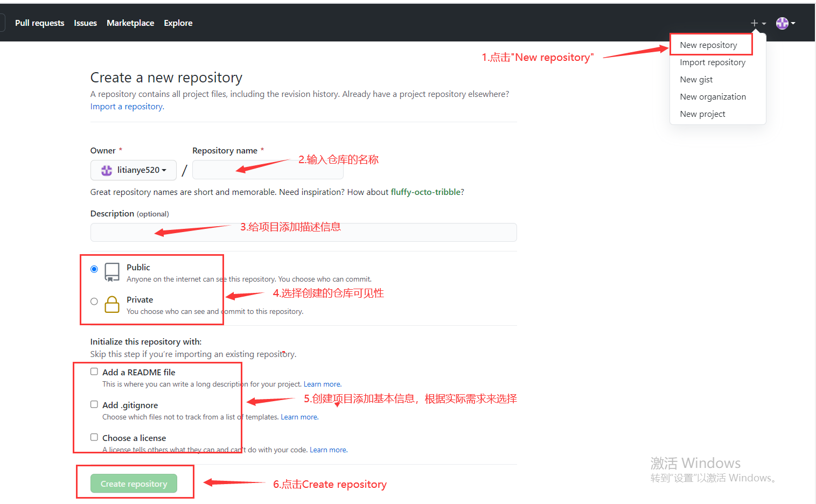Use the suggested name fluffy-octo-tribble
This screenshot has width=816, height=504.
[426, 192]
